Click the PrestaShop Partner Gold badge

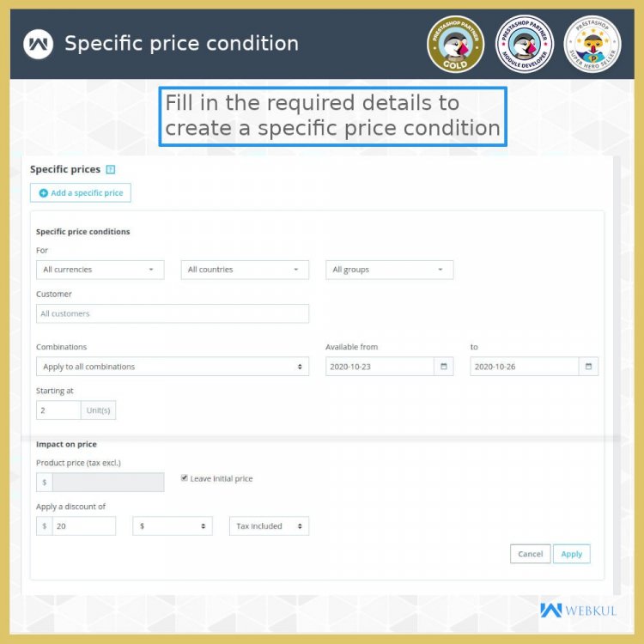(x=455, y=44)
